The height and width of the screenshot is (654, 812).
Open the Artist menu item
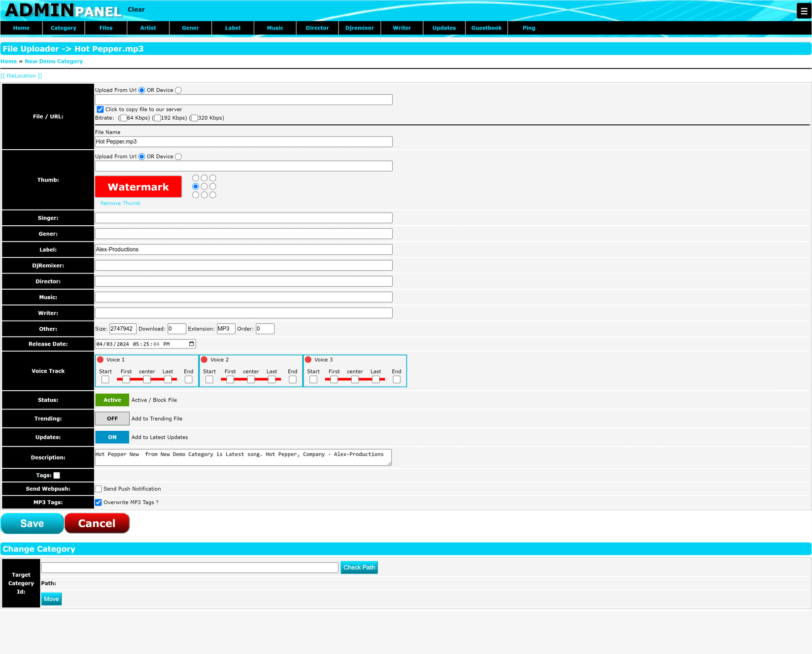[148, 28]
